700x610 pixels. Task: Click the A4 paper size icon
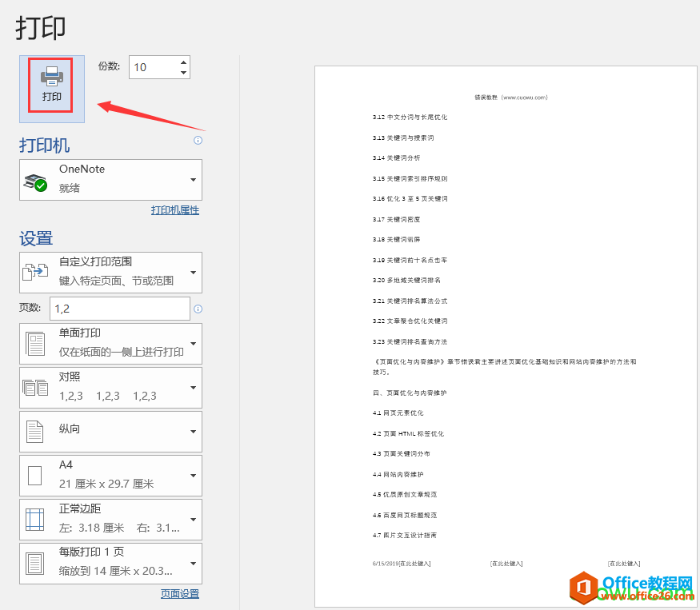(35, 476)
